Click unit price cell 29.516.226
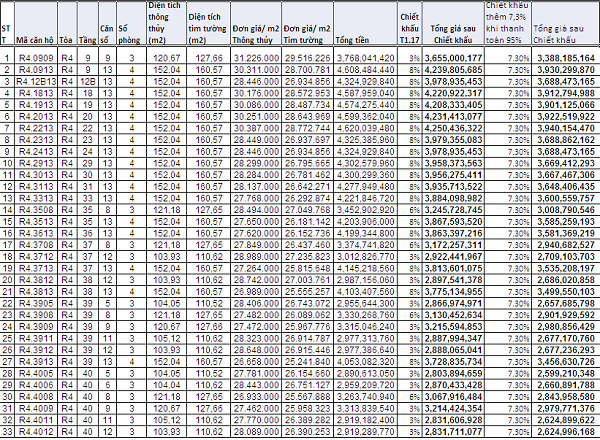This screenshot has height=440, width=600. 307,58
